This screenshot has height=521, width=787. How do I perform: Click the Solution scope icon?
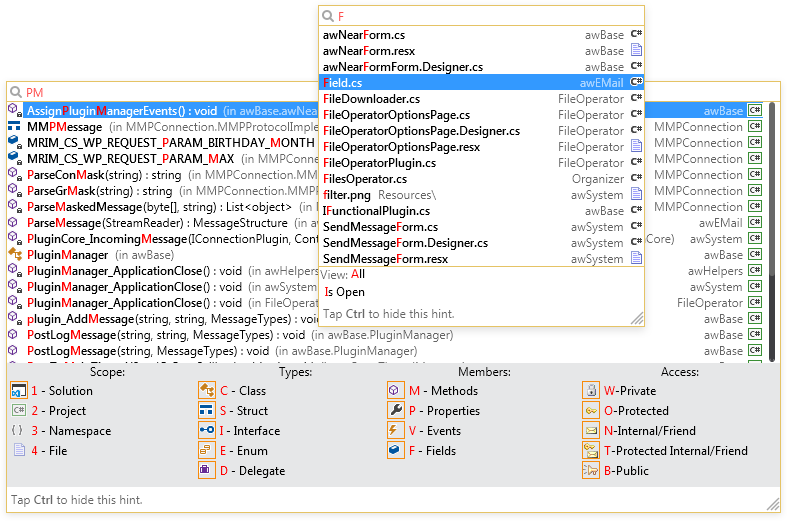pyautogui.click(x=19, y=390)
